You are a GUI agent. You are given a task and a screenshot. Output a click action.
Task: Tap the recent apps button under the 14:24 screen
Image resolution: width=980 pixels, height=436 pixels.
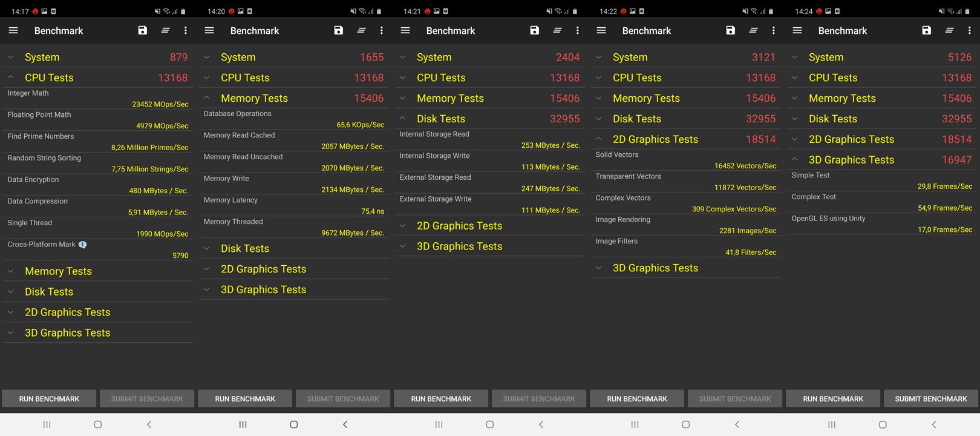point(832,424)
